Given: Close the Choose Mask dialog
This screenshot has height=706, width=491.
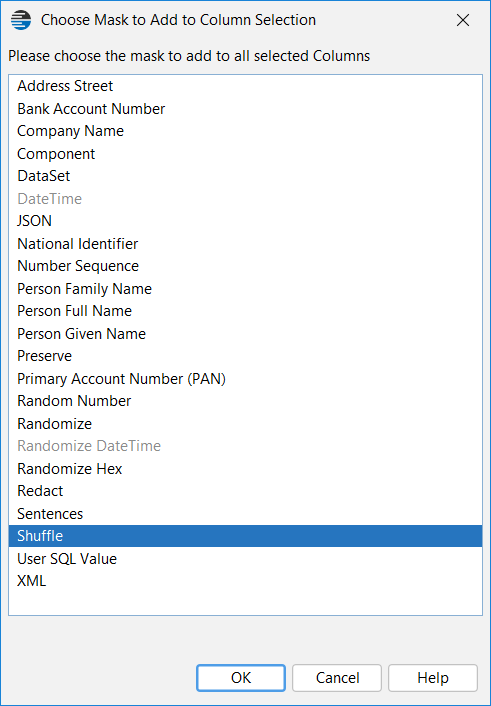Looking at the screenshot, I should click(463, 20).
